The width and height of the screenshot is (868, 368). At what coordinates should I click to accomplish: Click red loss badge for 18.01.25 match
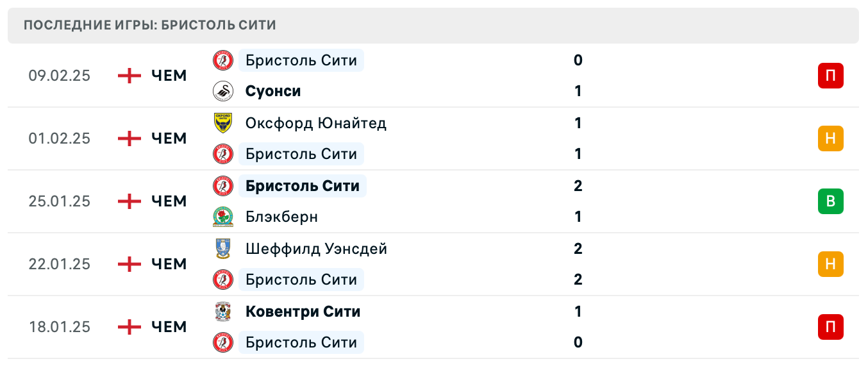(x=830, y=327)
